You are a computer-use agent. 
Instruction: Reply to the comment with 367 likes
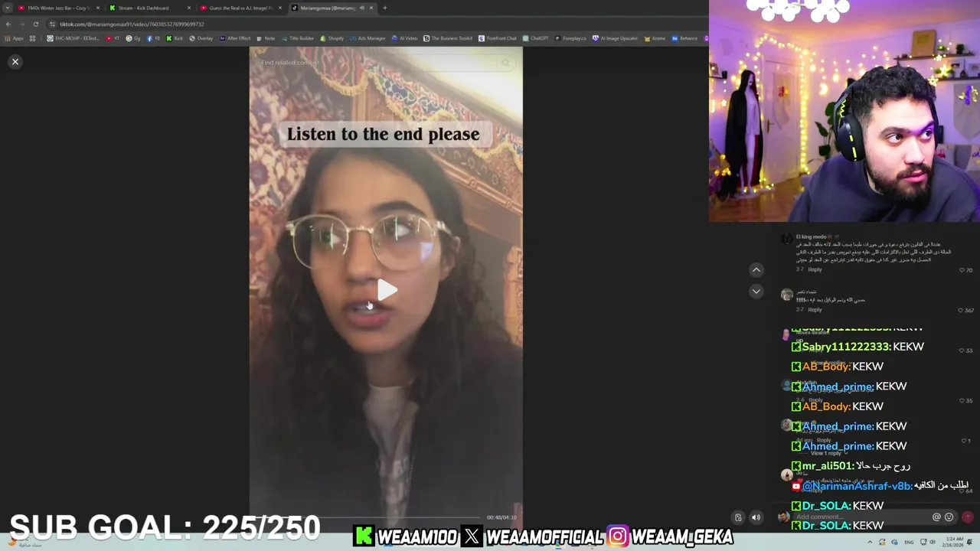[x=815, y=310]
